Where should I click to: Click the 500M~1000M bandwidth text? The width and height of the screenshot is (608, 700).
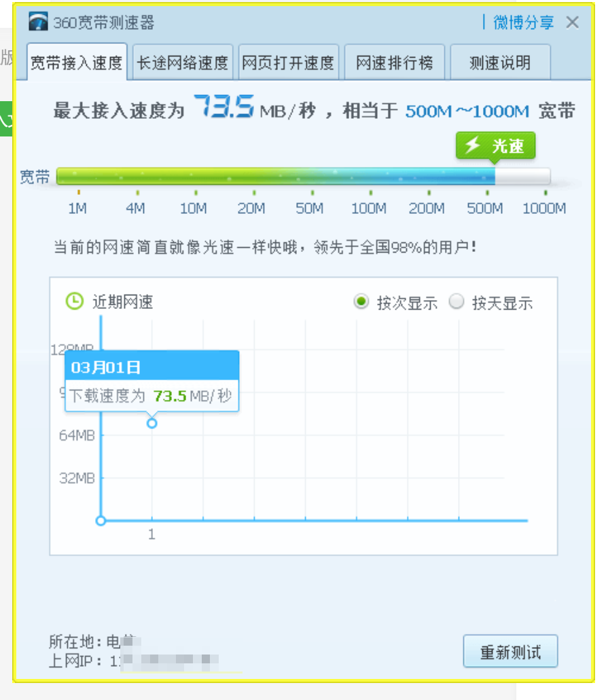click(467, 111)
